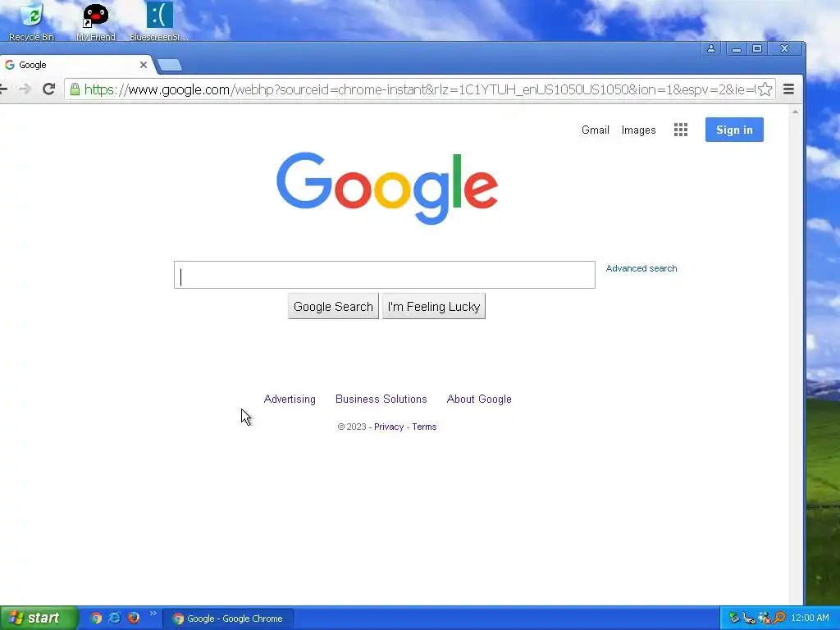Click inside the Google search box
Screen dimensions: 840x630
pyautogui.click(x=384, y=275)
